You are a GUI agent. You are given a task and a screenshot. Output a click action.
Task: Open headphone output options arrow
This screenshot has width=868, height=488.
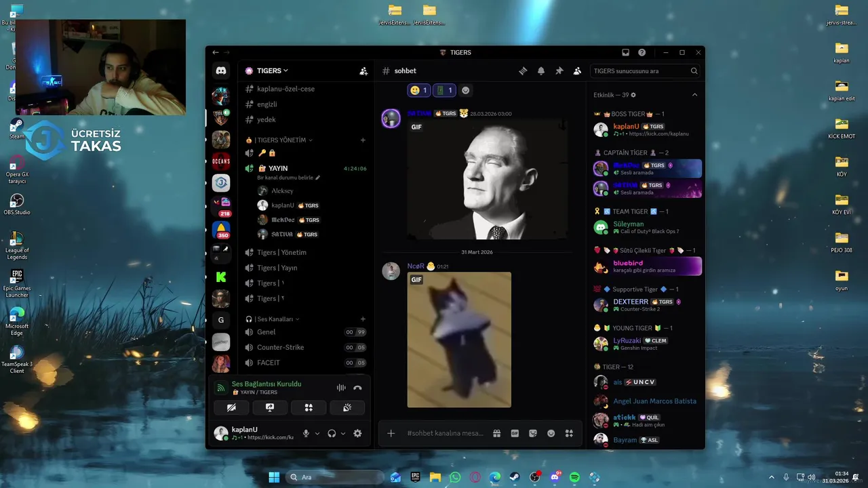pos(342,433)
